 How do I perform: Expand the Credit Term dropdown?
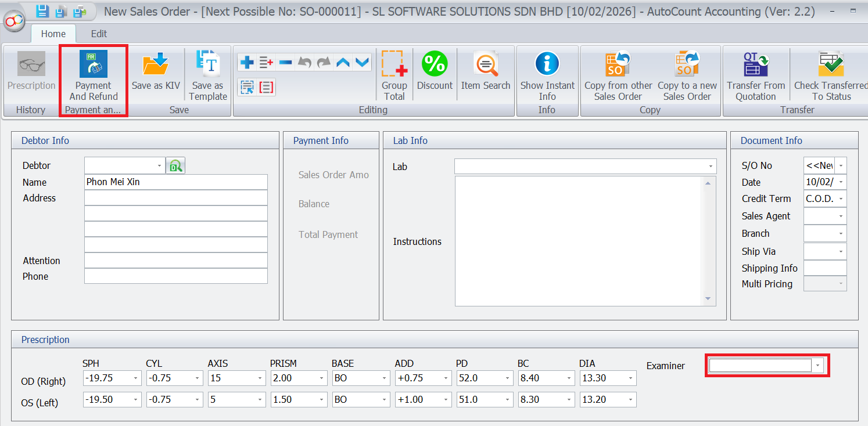click(x=840, y=199)
